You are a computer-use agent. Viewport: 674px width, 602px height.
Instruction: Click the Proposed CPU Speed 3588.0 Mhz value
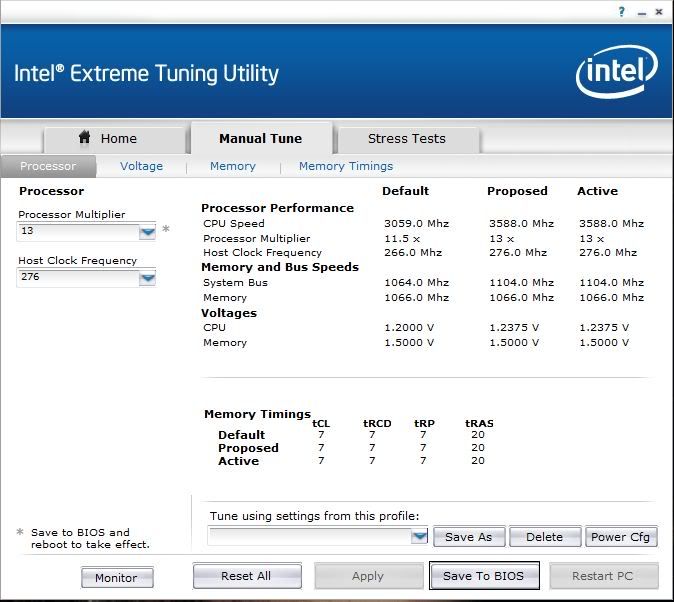point(521,224)
